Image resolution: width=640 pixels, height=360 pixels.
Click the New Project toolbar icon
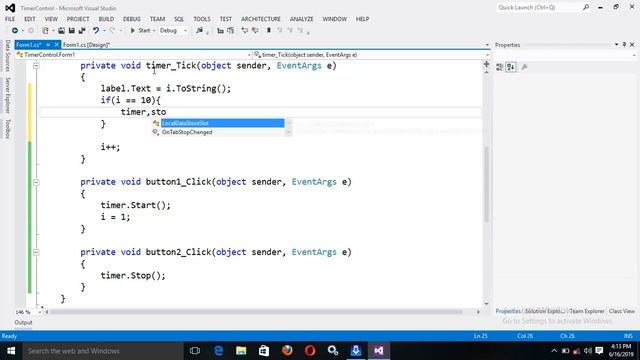45,31
